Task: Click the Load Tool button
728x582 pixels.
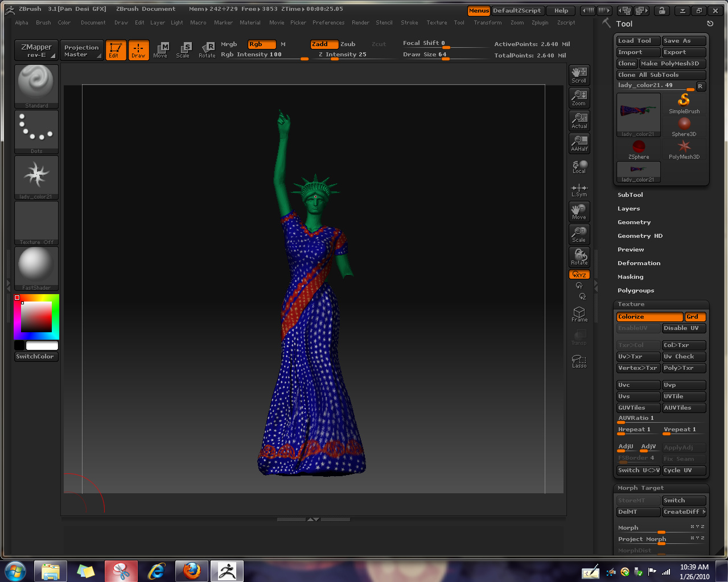Action: (637, 40)
